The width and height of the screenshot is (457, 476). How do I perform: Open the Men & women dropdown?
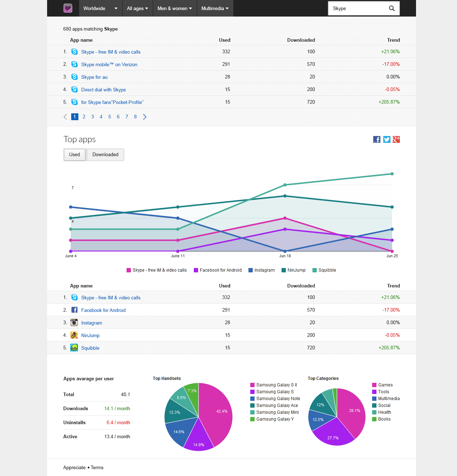point(174,8)
